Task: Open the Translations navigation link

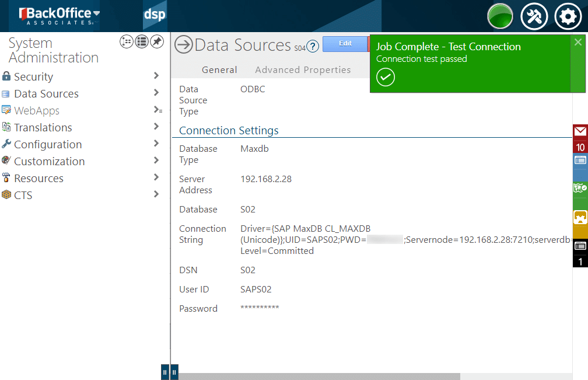Action: [x=43, y=127]
